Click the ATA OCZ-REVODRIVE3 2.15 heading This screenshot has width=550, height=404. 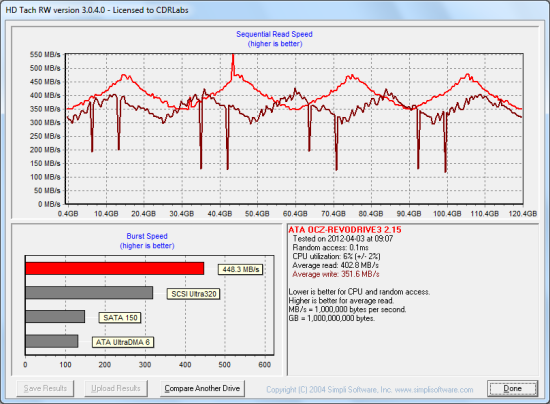pyautogui.click(x=345, y=230)
